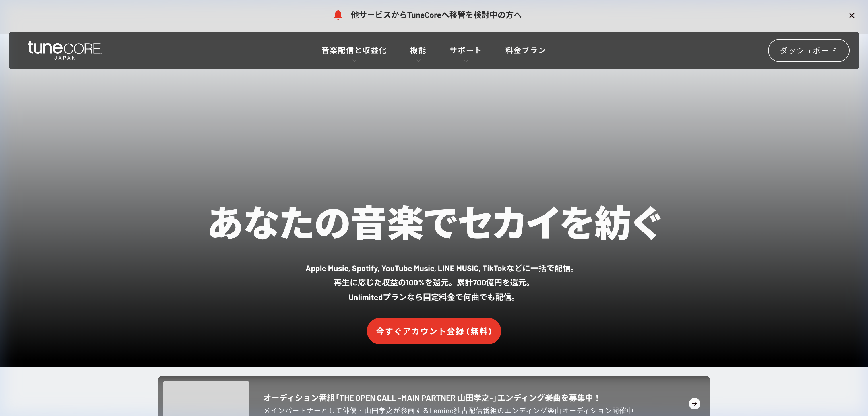Expand the 音楽配信と収益化 menu chevron
868x416 pixels.
point(354,61)
